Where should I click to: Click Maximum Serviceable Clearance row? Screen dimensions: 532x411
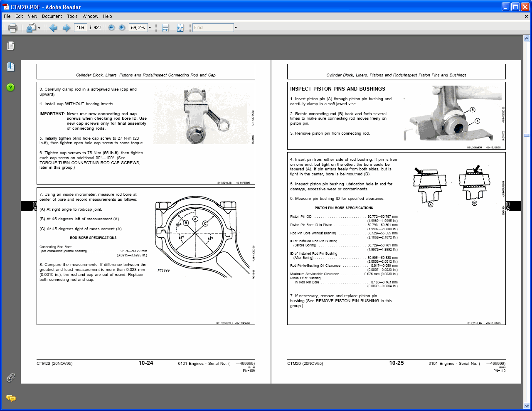(344, 274)
